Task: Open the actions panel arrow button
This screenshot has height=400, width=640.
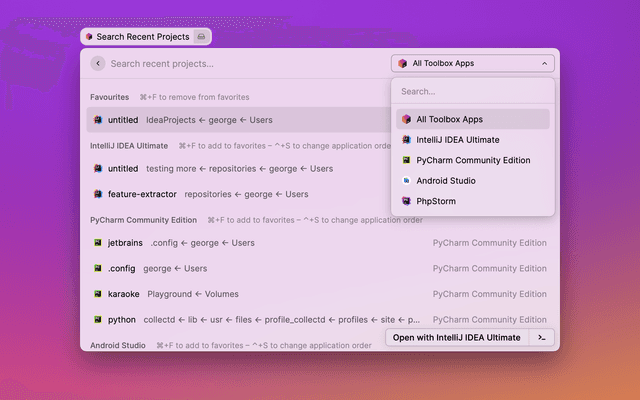Action: [x=541, y=337]
